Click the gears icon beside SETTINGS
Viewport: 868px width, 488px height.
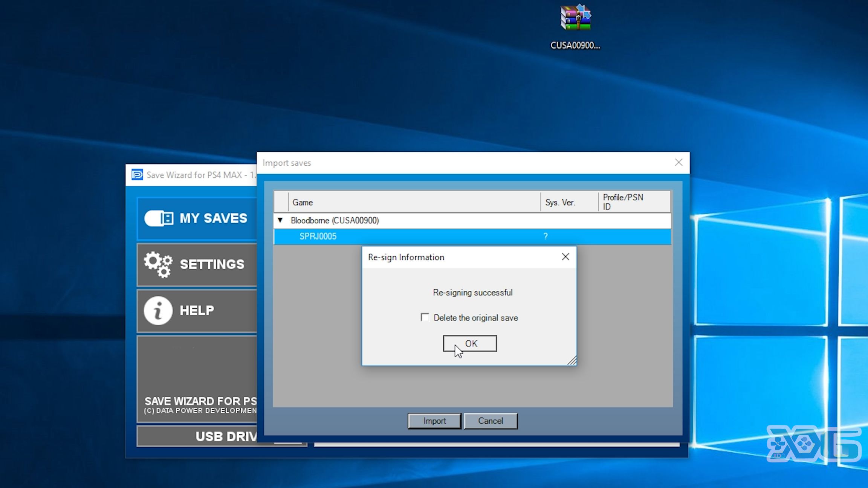[158, 265]
